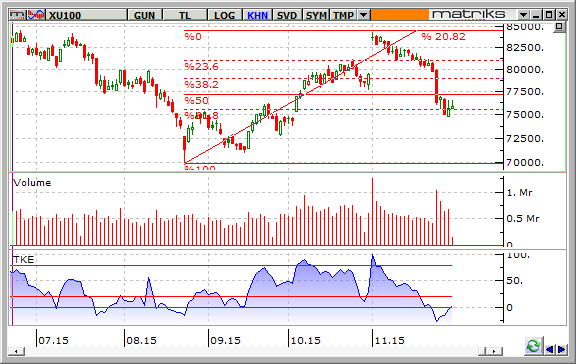The image size is (576, 364).
Task: Click the scrollbar left arrow
Action: [16, 352]
